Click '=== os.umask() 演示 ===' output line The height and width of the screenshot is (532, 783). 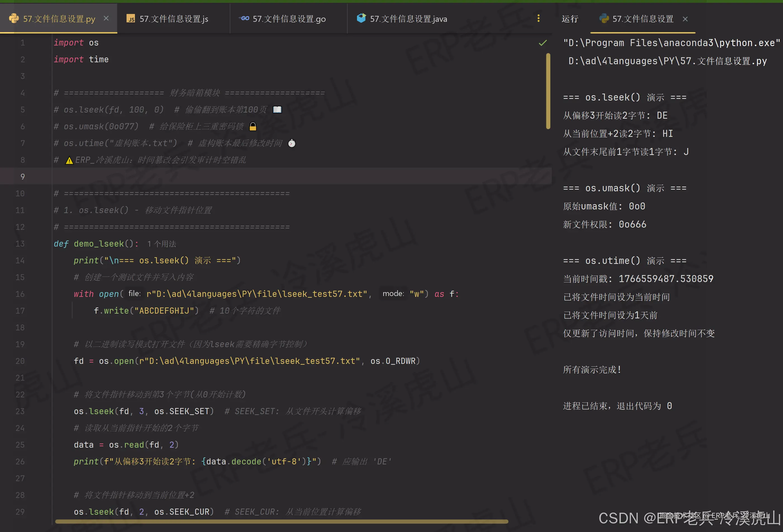625,188
